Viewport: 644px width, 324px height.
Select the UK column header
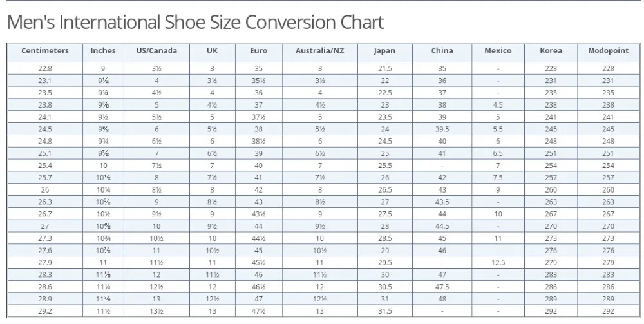click(213, 51)
